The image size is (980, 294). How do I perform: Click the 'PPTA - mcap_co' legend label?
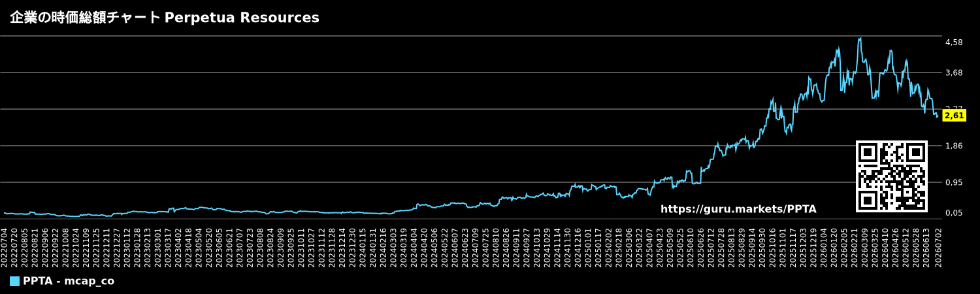(x=69, y=281)
